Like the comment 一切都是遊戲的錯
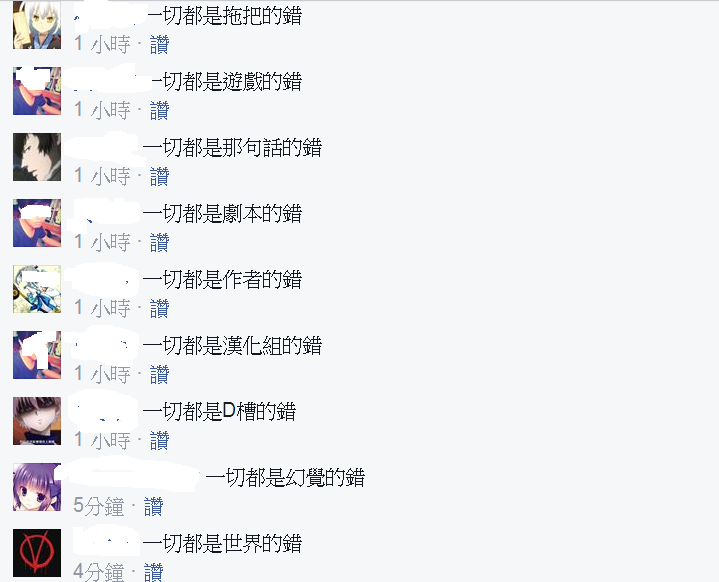This screenshot has width=719, height=582. click(160, 111)
